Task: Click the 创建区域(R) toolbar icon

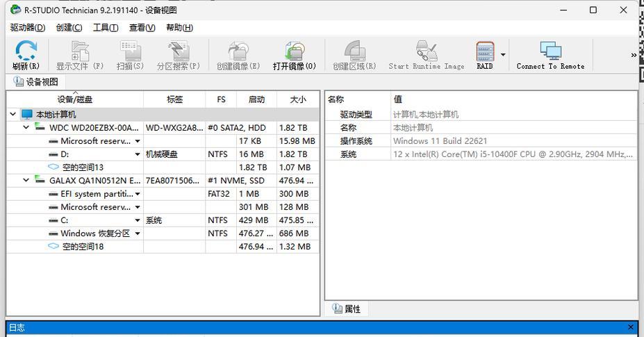Action: [x=354, y=51]
